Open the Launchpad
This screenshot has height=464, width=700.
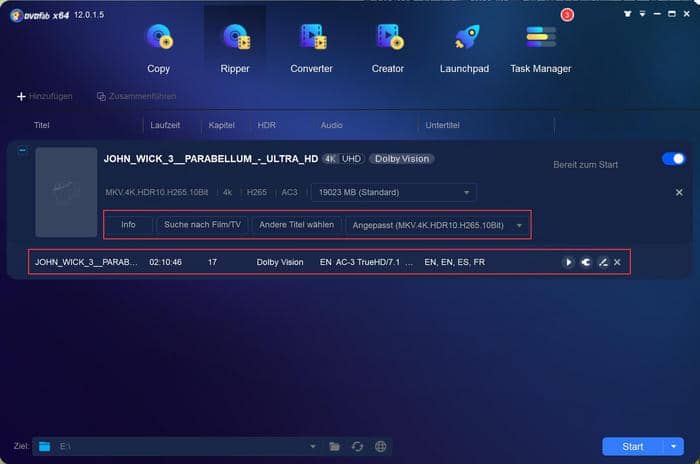(x=464, y=49)
